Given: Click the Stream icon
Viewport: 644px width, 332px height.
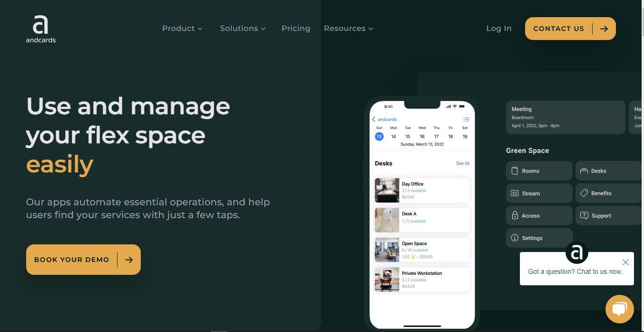Looking at the screenshot, I should 515,193.
